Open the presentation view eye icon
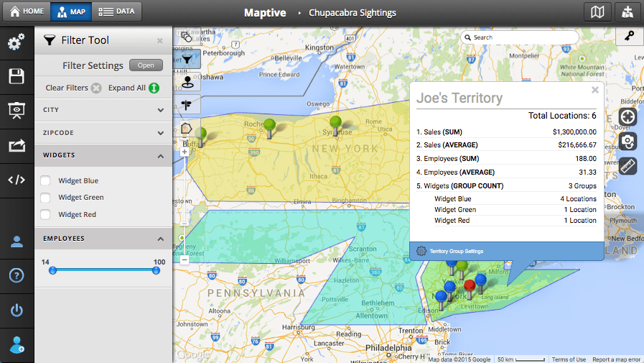 coord(17,111)
